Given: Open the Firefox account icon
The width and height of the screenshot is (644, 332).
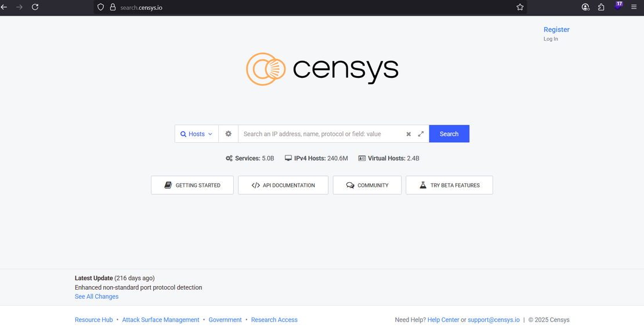Looking at the screenshot, I should 585,7.
